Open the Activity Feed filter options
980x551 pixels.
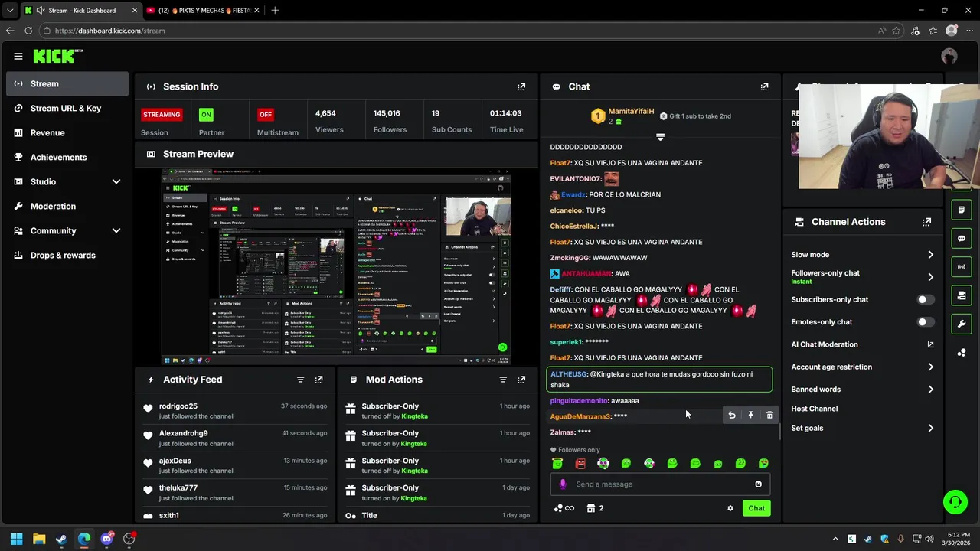(300, 380)
